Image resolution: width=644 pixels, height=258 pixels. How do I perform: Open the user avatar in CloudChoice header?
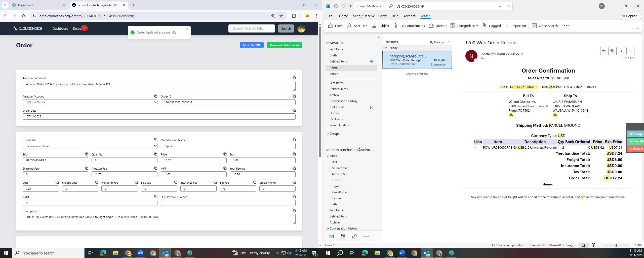[x=301, y=28]
